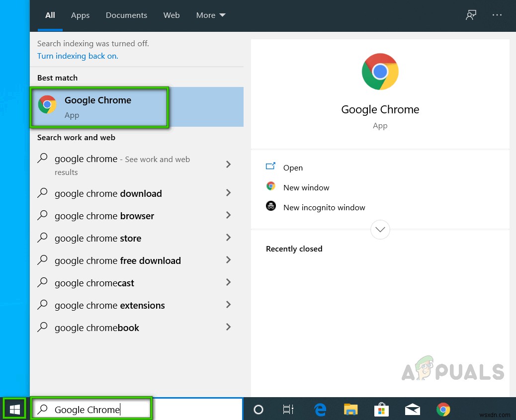Image resolution: width=516 pixels, height=420 pixels.
Task: Switch to the Documents tab
Action: [126, 15]
